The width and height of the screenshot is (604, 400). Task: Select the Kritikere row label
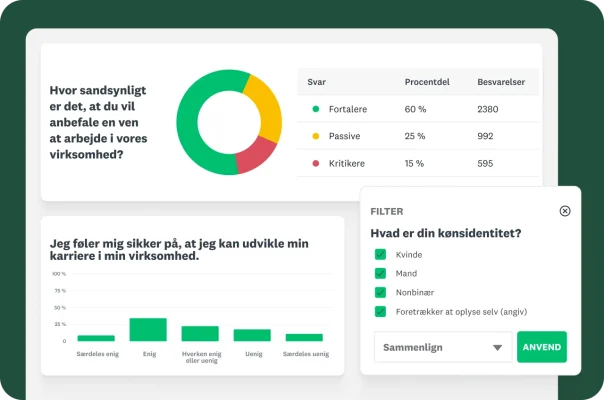[x=347, y=163]
